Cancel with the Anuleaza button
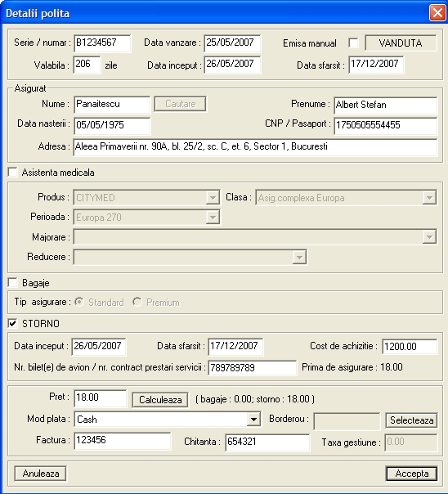 40,474
